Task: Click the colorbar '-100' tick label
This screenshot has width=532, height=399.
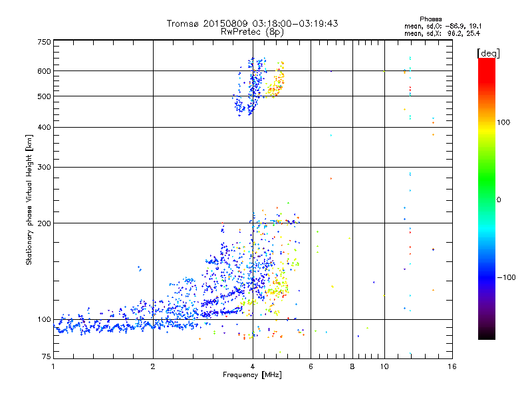Action: 506,277
